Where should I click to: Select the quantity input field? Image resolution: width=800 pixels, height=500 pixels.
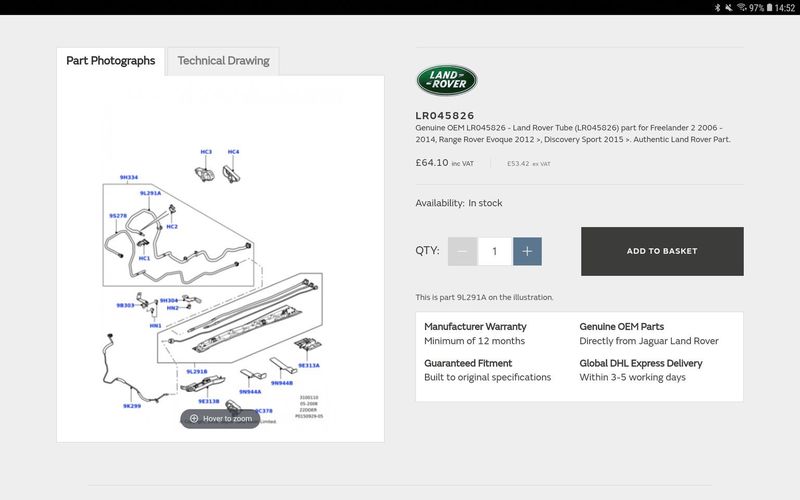(494, 251)
